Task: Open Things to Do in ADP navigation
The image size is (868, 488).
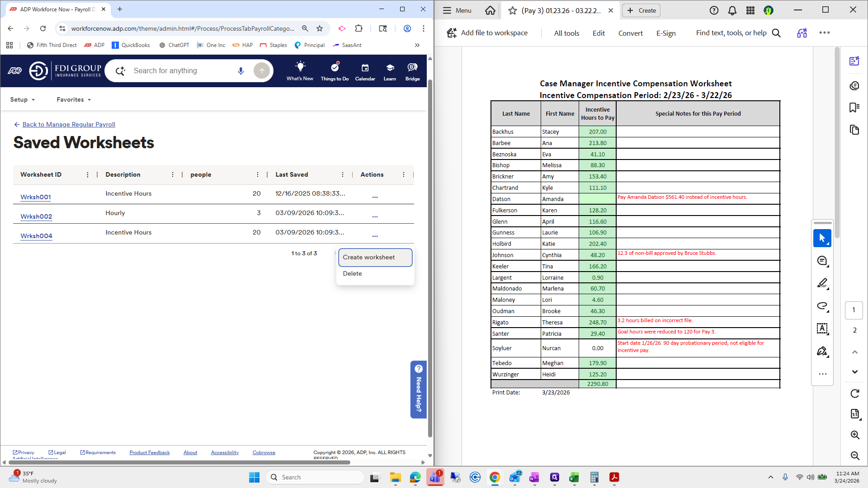Action: point(334,70)
